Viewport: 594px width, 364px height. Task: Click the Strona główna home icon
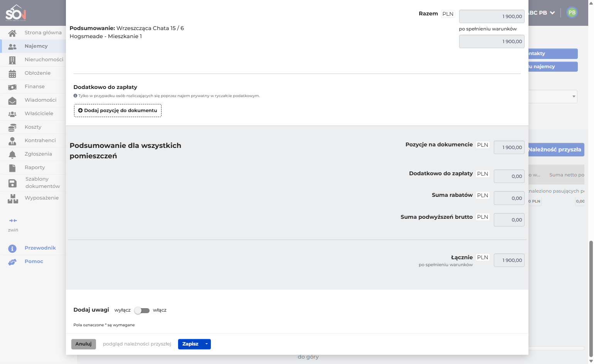tap(12, 33)
